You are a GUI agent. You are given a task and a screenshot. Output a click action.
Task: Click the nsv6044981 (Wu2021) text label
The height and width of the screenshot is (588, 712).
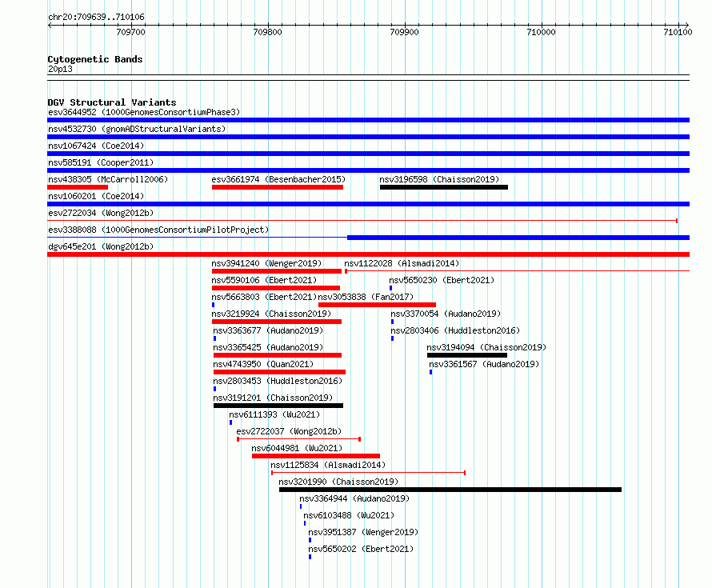click(x=297, y=448)
